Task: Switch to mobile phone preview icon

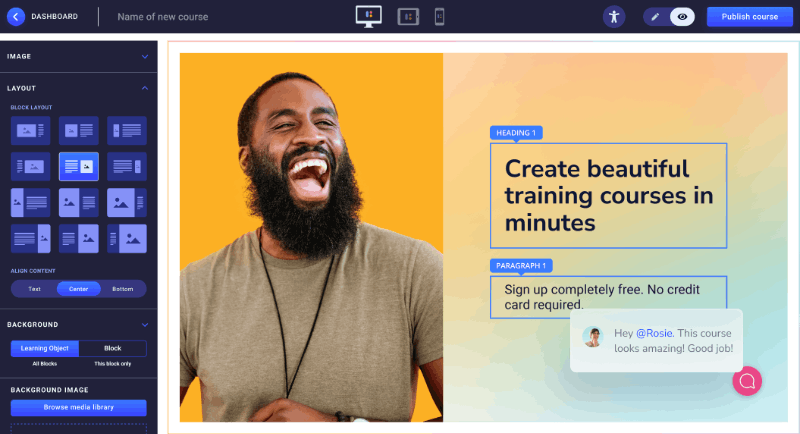Action: pos(439,16)
